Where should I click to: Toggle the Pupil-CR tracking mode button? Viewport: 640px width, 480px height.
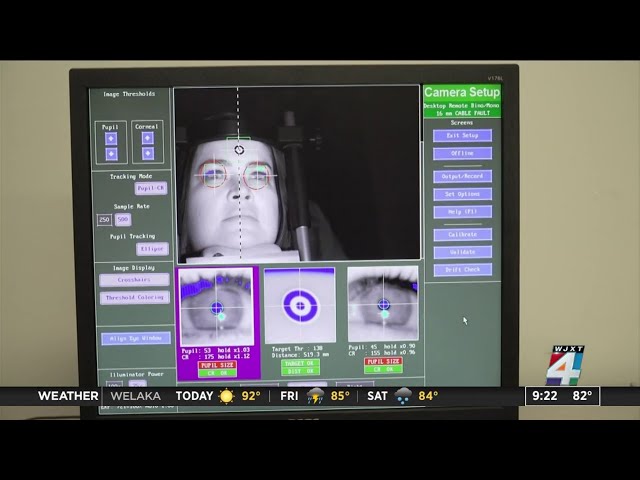pyautogui.click(x=151, y=188)
